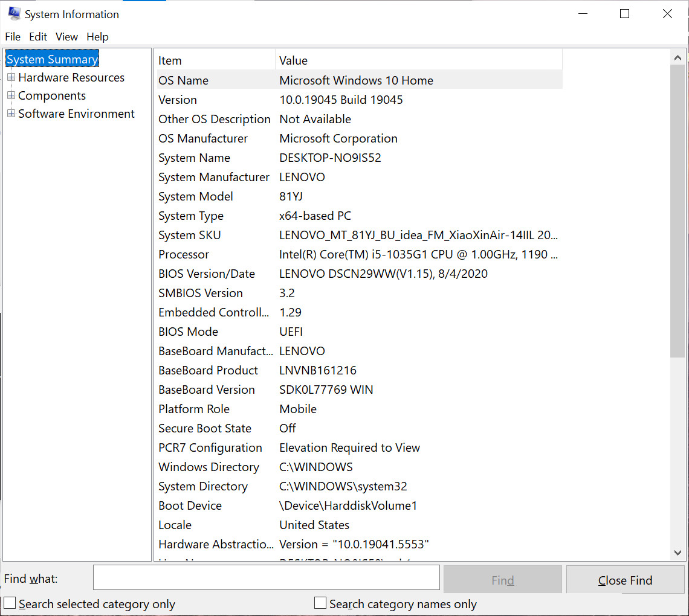This screenshot has height=616, width=689.
Task: Select the System SKU row
Action: [360, 235]
